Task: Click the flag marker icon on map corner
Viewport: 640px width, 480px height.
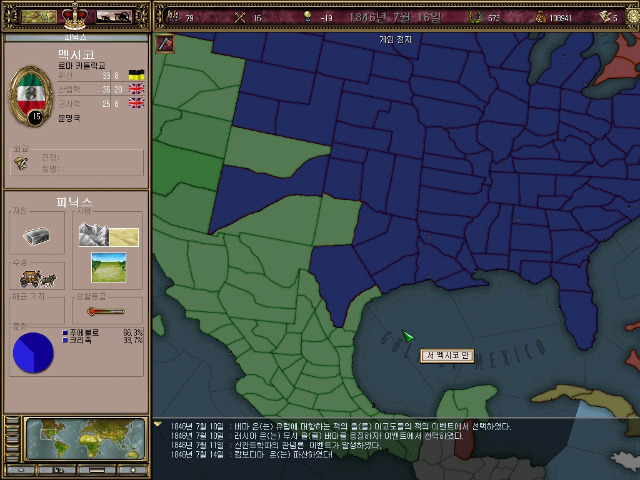Action: (165, 43)
